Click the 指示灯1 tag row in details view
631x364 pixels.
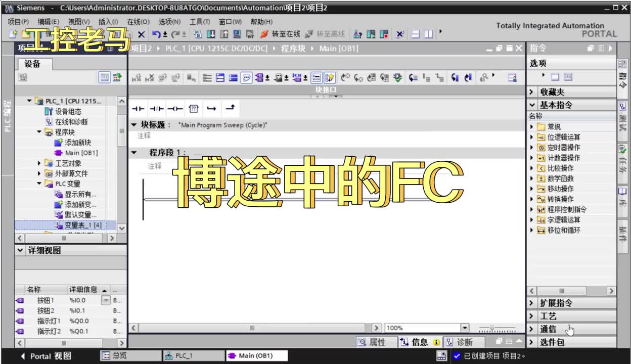point(70,321)
